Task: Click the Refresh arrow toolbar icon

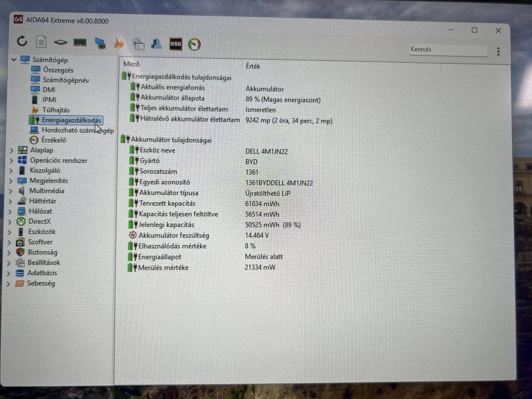Action: click(x=22, y=42)
